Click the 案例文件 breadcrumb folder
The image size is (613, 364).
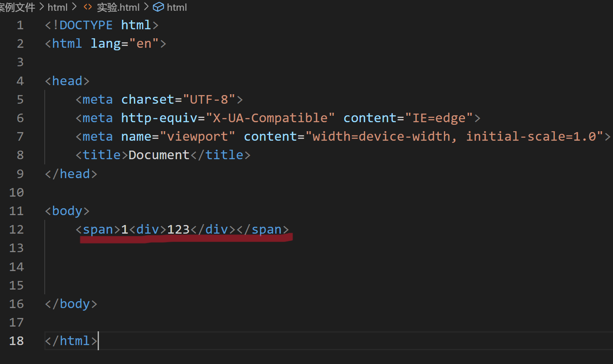[x=17, y=7]
